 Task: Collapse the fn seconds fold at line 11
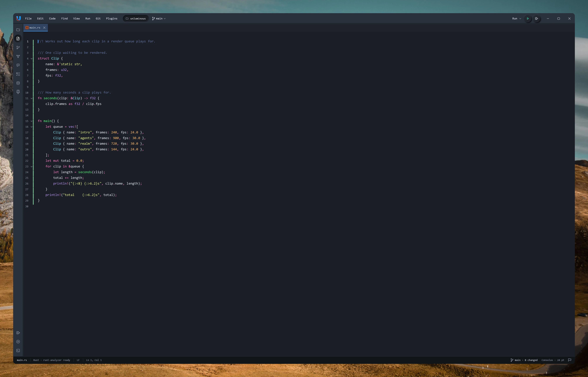(31, 98)
